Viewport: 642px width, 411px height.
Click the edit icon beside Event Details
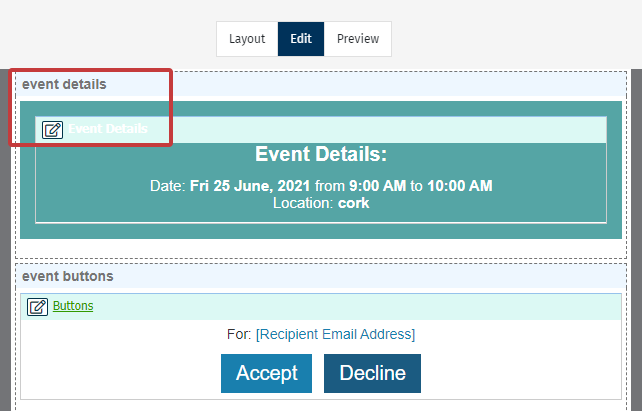pos(53,129)
